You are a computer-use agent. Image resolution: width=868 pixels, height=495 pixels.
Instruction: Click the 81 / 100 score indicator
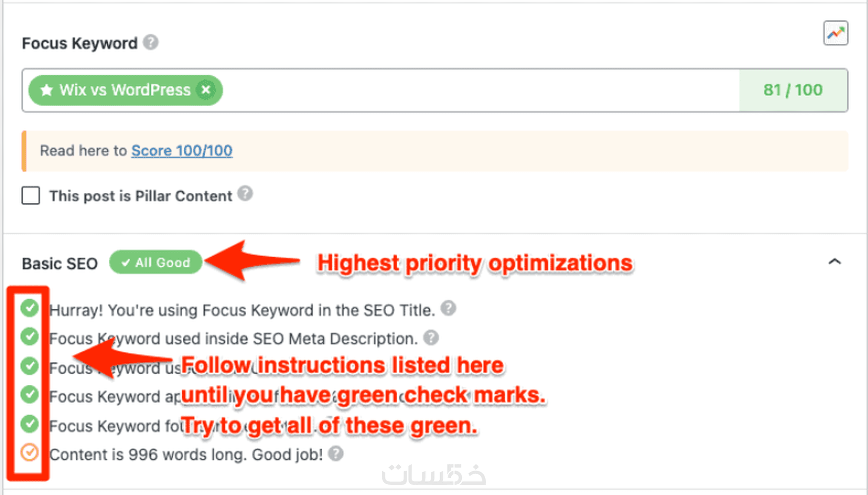[x=793, y=90]
